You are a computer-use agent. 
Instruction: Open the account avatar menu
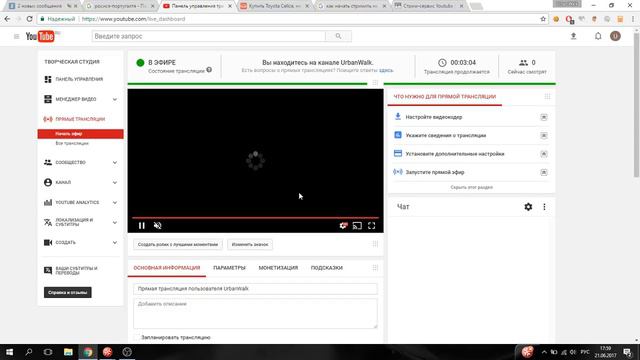click(615, 36)
